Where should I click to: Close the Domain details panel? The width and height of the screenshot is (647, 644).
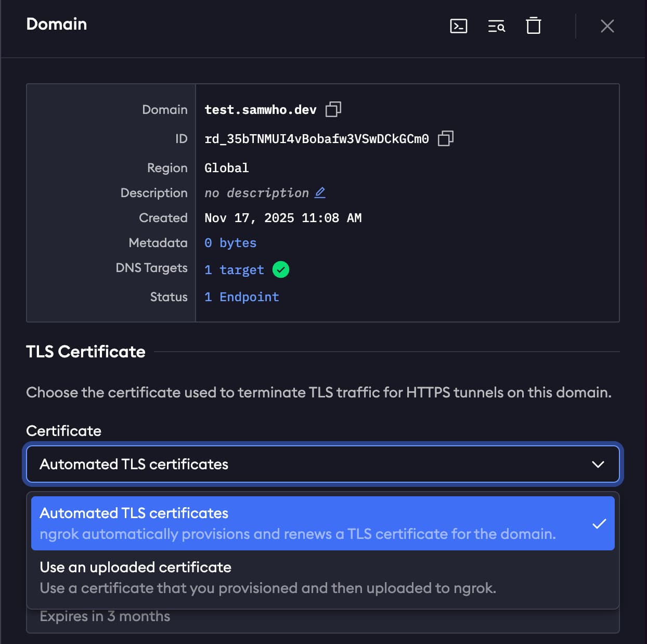pos(607,26)
